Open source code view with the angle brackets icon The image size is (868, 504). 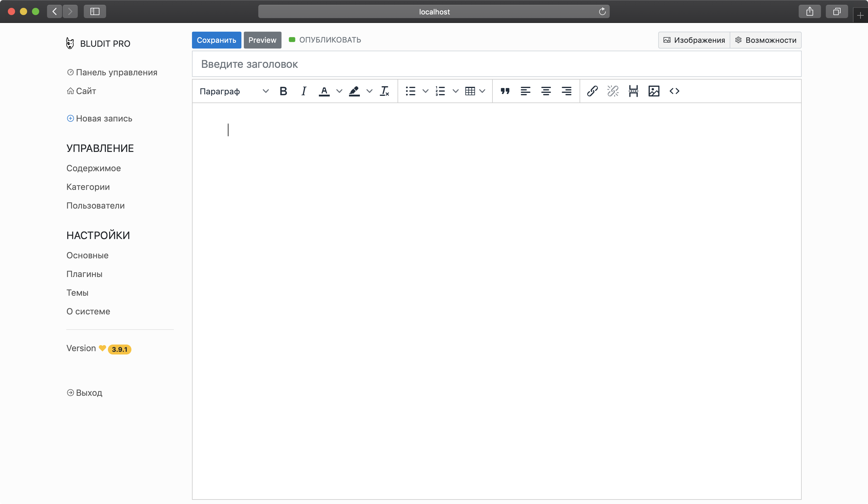pyautogui.click(x=675, y=91)
